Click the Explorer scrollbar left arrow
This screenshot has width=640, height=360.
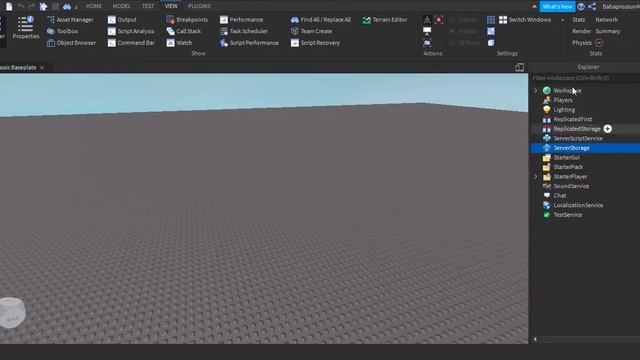(x=535, y=339)
